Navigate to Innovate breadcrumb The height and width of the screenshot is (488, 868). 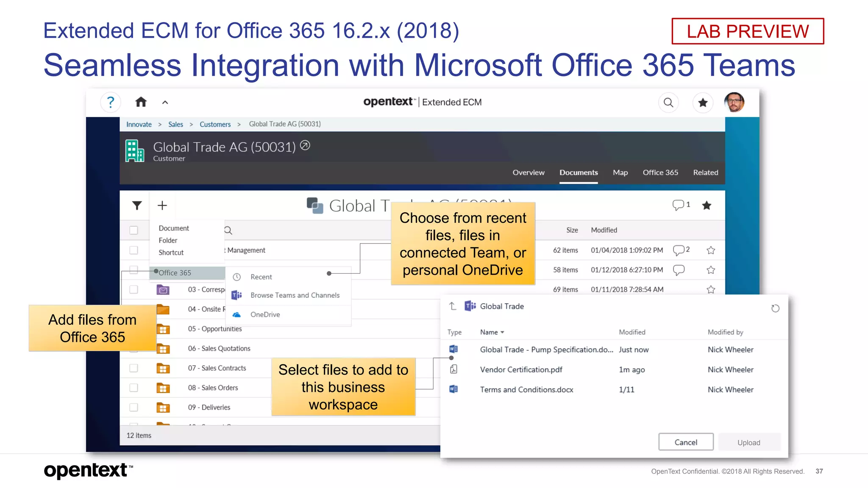tap(139, 124)
